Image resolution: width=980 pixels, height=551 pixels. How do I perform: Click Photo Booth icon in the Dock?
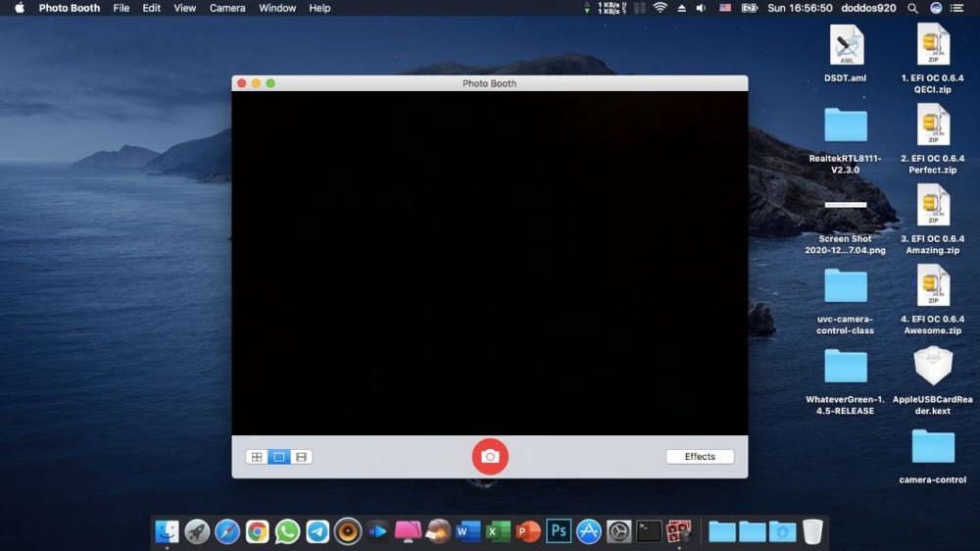coord(679,531)
